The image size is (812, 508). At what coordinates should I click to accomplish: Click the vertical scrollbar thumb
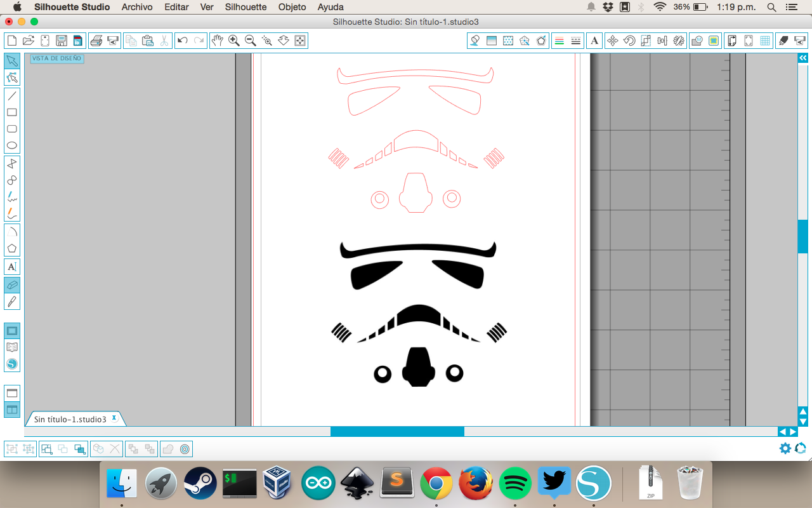point(802,236)
